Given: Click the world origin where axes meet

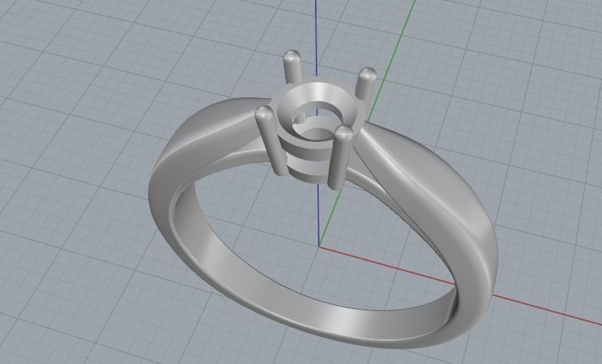Looking at the screenshot, I should [x=319, y=246].
